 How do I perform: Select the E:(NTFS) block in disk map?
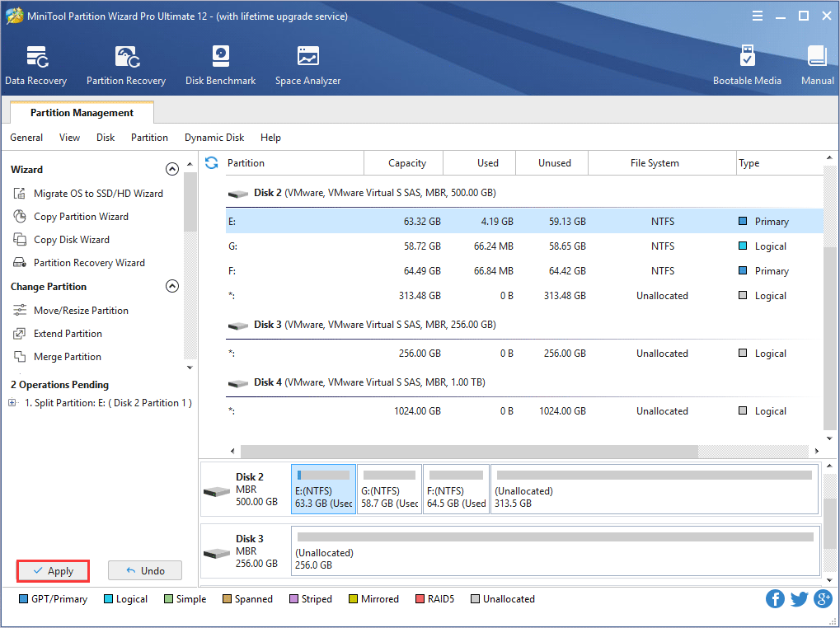tap(324, 490)
